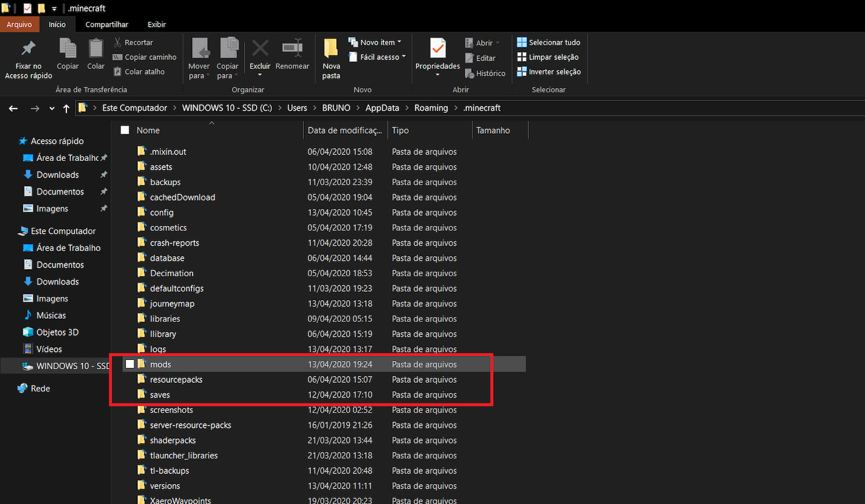Select Acesso rápido in navigation pane

click(51, 141)
